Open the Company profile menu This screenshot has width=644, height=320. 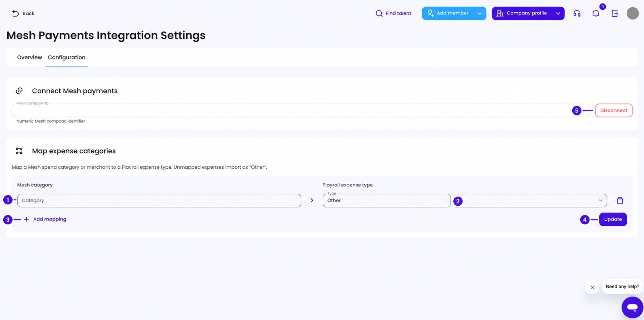(x=522, y=13)
